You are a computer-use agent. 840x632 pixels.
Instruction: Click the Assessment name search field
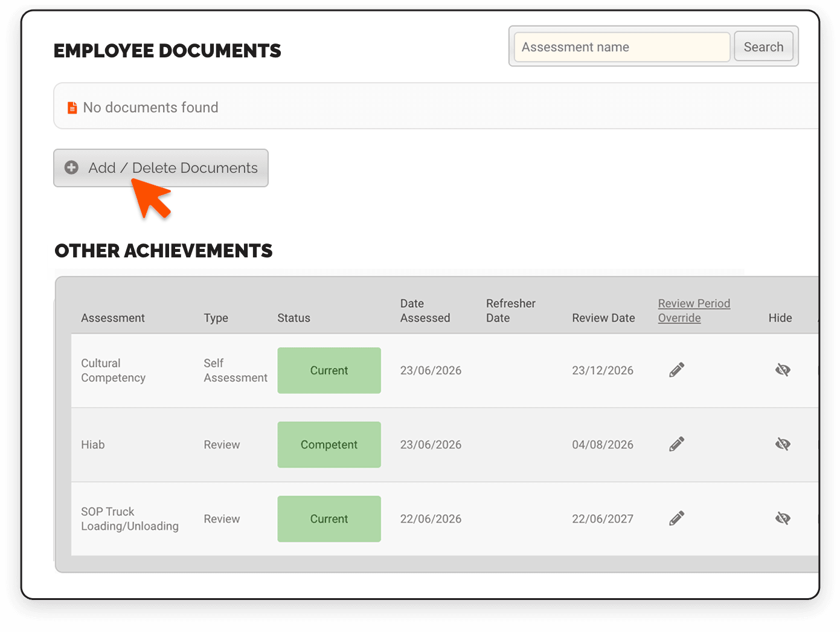tap(622, 47)
